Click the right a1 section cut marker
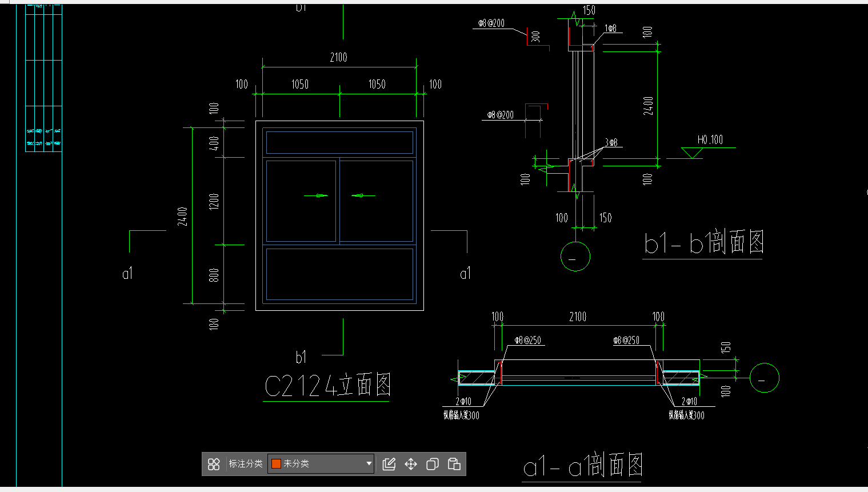The image size is (868, 492). click(x=466, y=274)
